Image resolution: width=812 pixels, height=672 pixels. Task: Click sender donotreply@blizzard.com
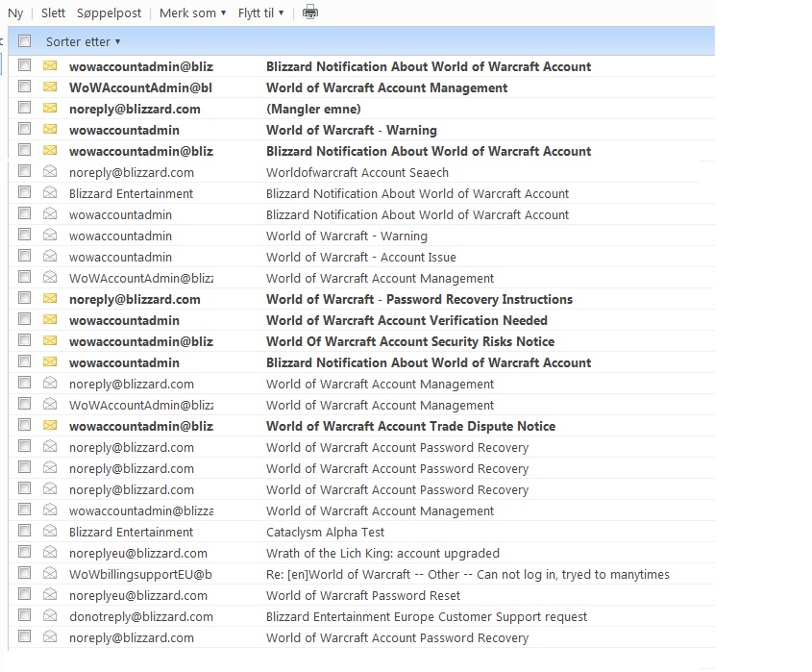[141, 616]
